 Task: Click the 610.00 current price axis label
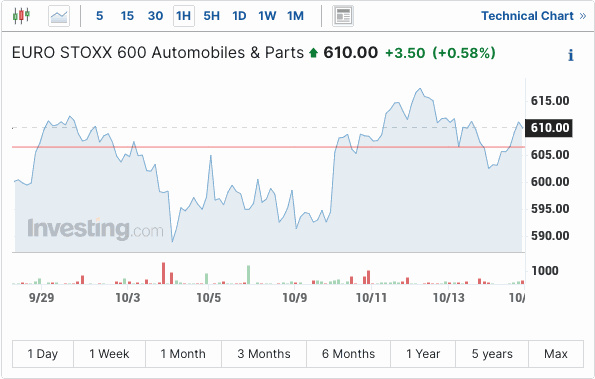pyautogui.click(x=549, y=128)
